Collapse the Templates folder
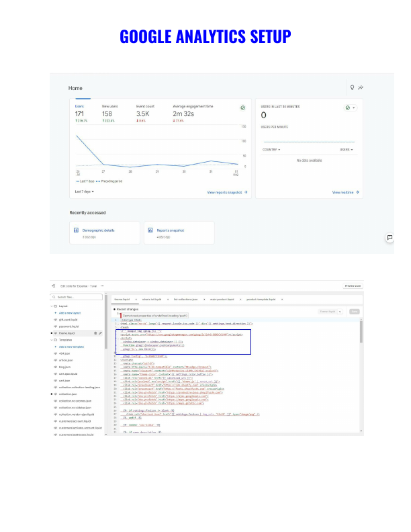The image size is (411, 532). (52, 340)
